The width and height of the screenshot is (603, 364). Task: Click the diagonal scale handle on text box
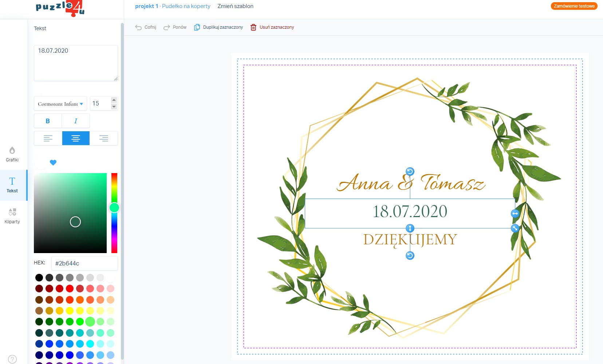click(515, 228)
